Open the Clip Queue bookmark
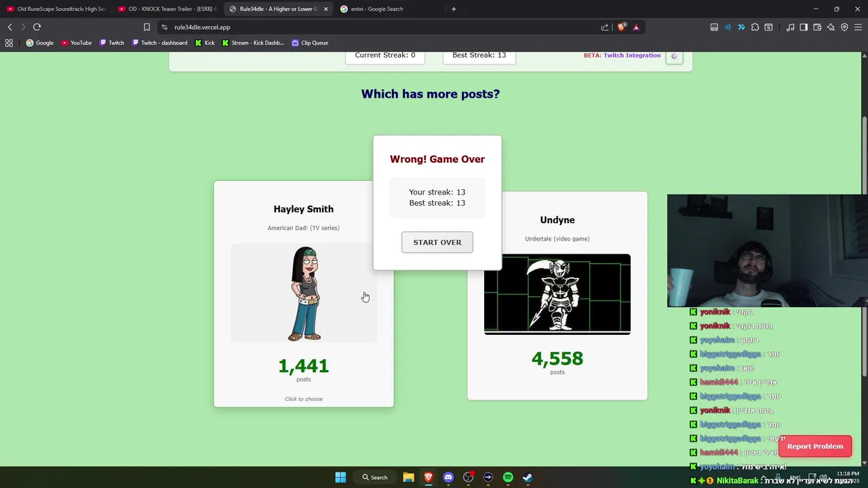 [310, 43]
